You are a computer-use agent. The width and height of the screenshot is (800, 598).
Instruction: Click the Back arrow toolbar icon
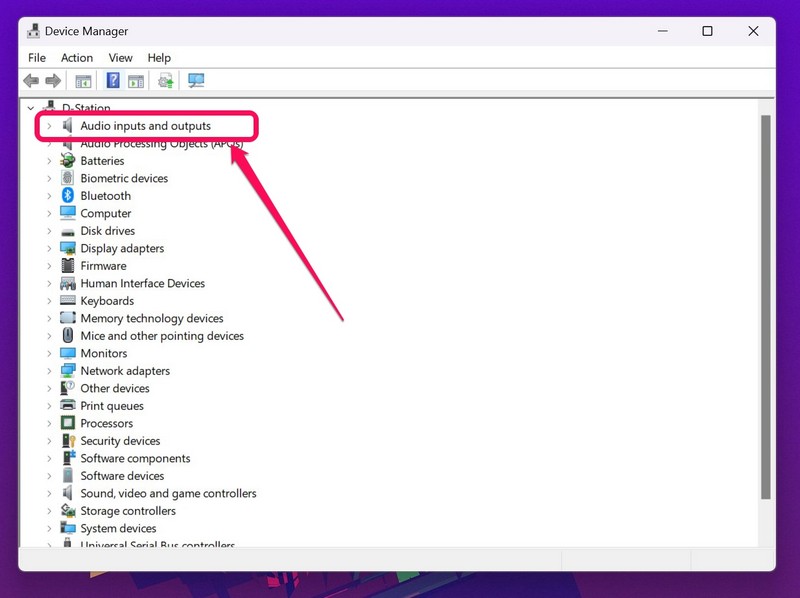point(31,81)
